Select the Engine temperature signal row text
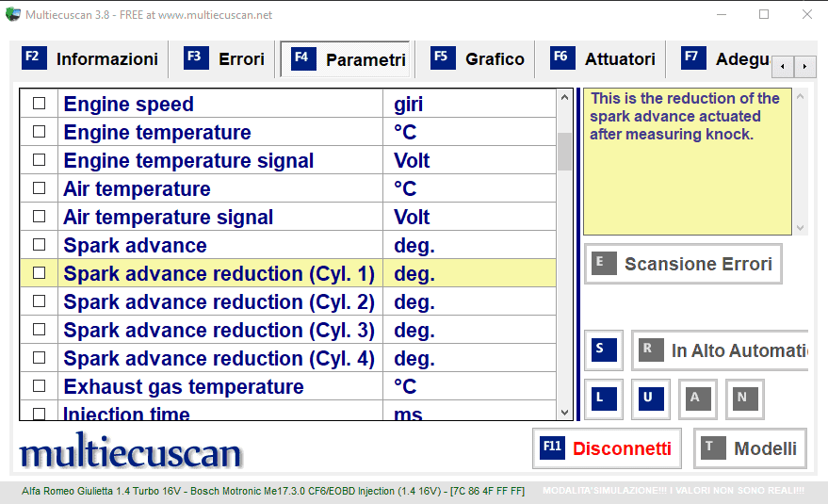The image size is (828, 504). pyautogui.click(x=188, y=160)
